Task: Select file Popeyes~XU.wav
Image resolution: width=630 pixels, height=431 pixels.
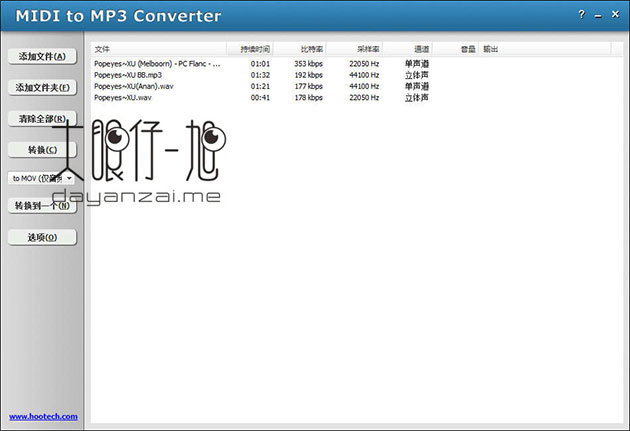Action: [123, 97]
